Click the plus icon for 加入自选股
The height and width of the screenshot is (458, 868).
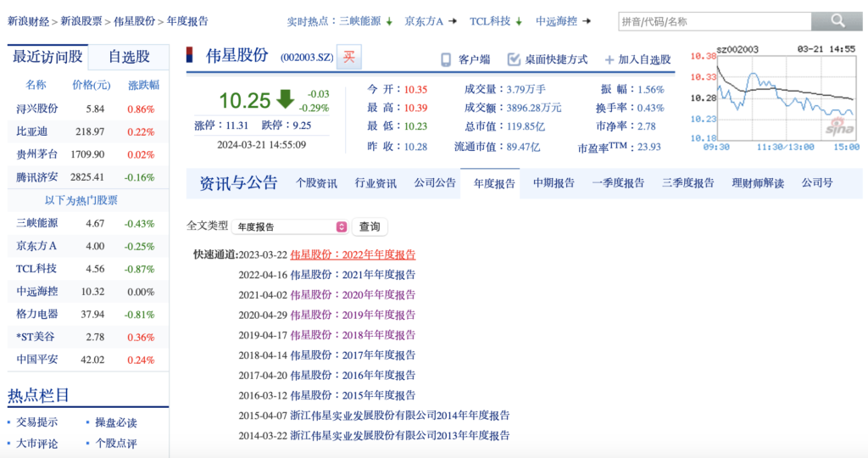(609, 59)
